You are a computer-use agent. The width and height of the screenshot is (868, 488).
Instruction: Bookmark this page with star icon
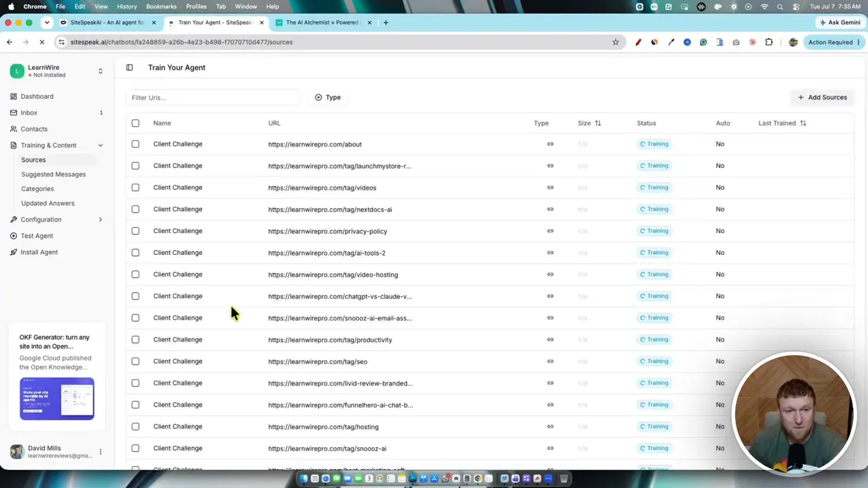(x=616, y=42)
